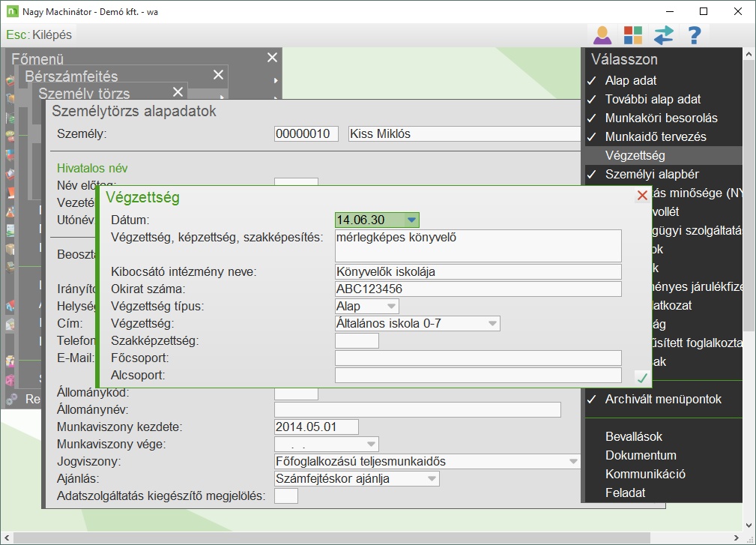Select Munkaköri besorolás menu item

(x=662, y=118)
